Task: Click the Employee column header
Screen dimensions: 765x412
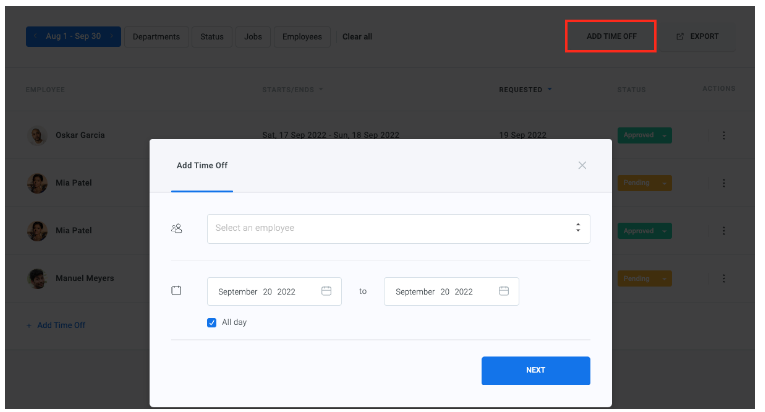Action: click(x=45, y=90)
